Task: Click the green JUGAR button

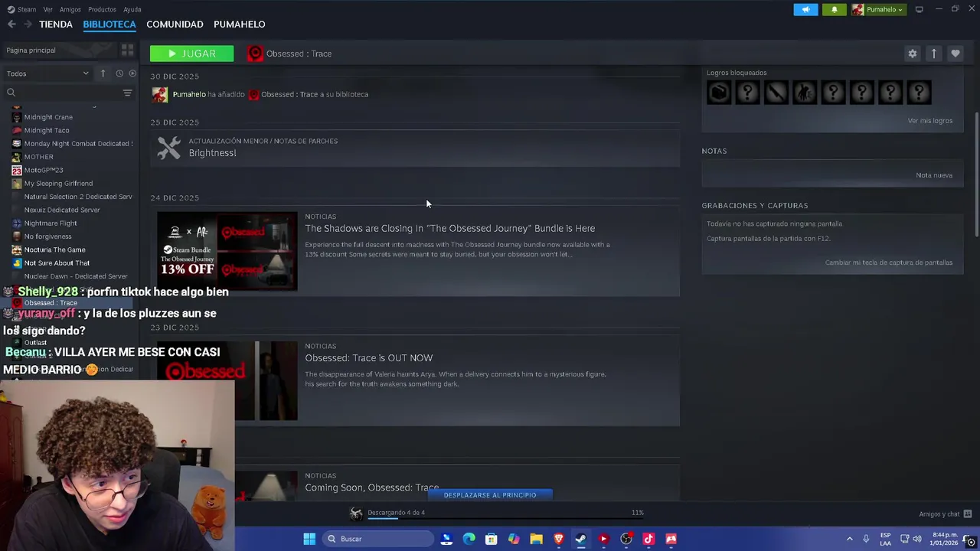Action: point(191,54)
